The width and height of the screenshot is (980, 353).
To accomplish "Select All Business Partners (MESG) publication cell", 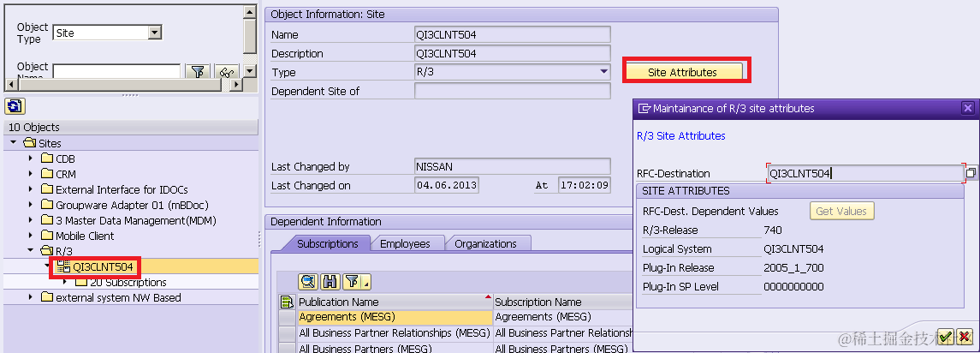I will [395, 348].
